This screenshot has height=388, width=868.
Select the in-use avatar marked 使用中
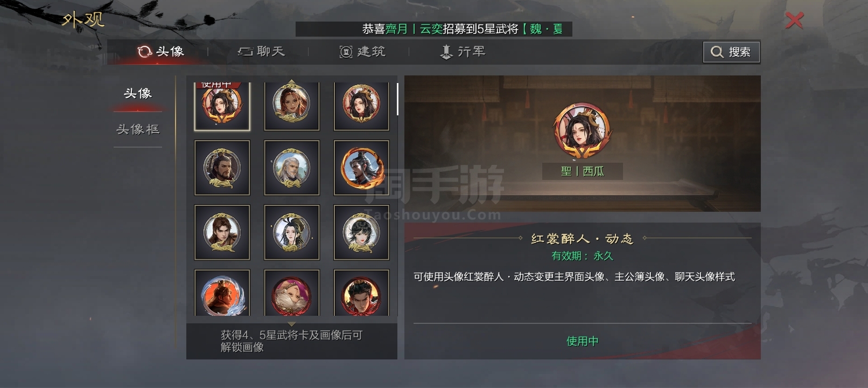pyautogui.click(x=222, y=106)
